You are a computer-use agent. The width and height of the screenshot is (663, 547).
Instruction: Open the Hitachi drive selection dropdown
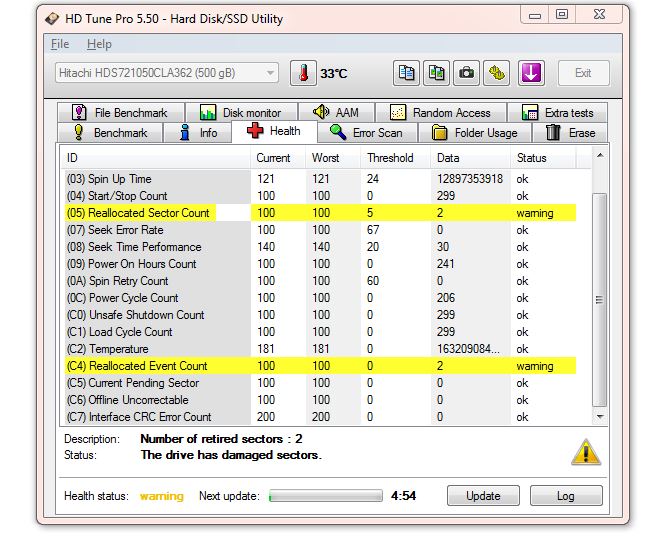(x=167, y=73)
